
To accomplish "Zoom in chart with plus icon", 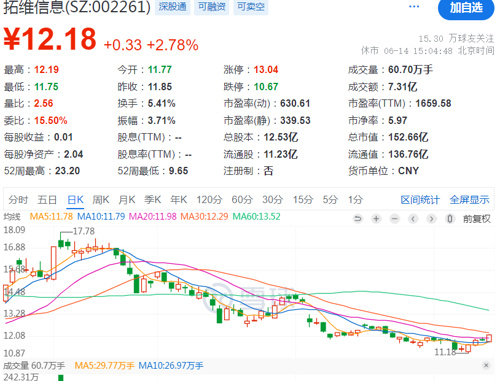I will [x=376, y=219].
